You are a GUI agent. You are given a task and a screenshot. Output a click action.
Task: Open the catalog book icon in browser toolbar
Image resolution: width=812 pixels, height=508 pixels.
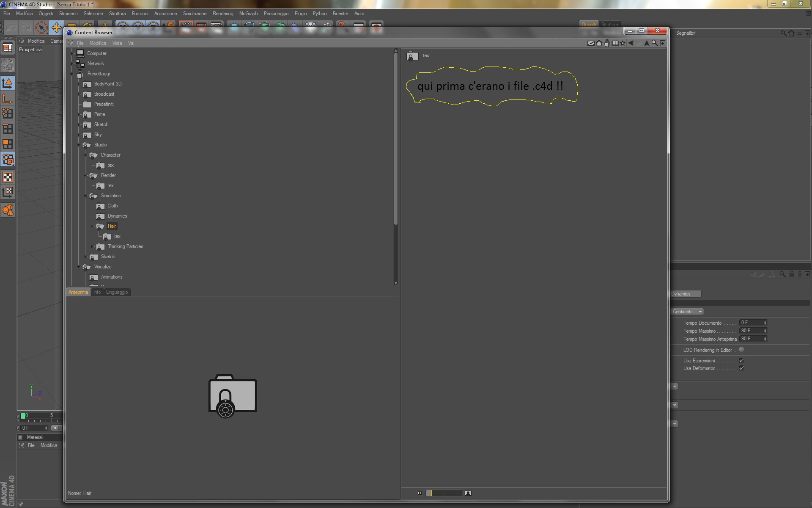click(x=615, y=43)
